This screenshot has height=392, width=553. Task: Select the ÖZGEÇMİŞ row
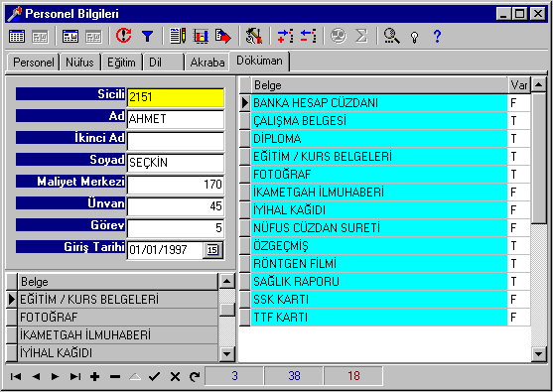[x=379, y=246]
